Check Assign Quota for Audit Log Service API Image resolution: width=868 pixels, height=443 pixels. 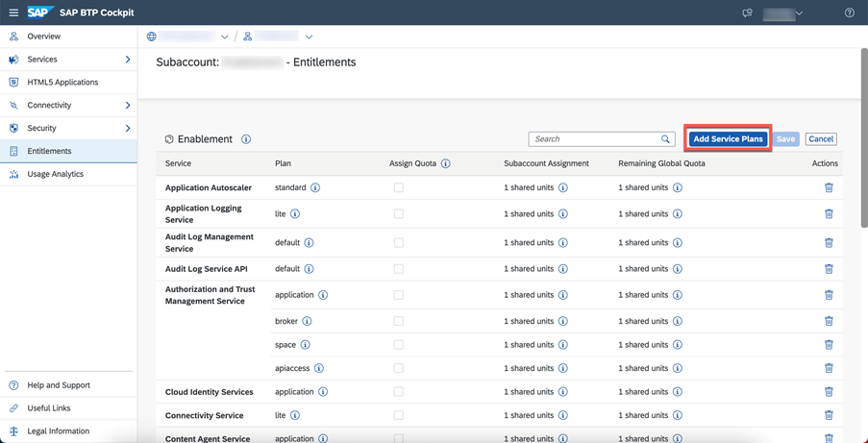399,268
